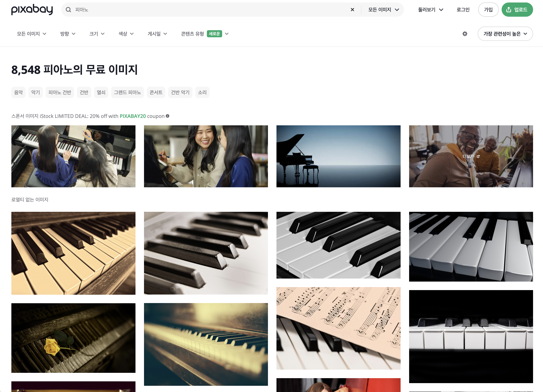
Task: Open the yellow rose piano thumbnail
Action: pyautogui.click(x=73, y=338)
